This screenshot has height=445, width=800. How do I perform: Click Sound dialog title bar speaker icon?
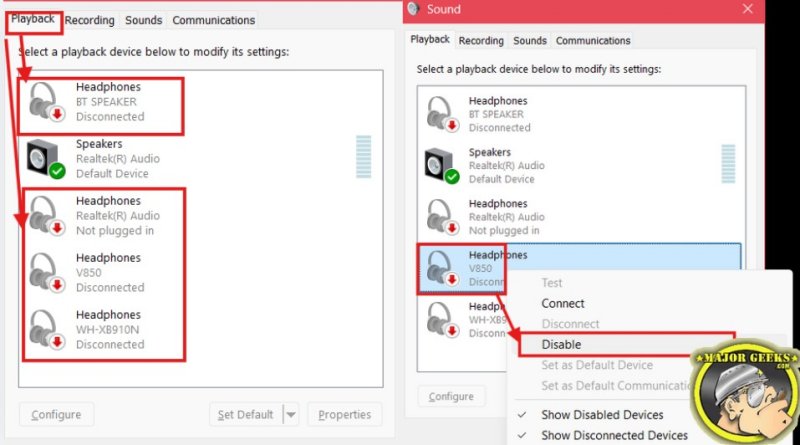tap(413, 9)
